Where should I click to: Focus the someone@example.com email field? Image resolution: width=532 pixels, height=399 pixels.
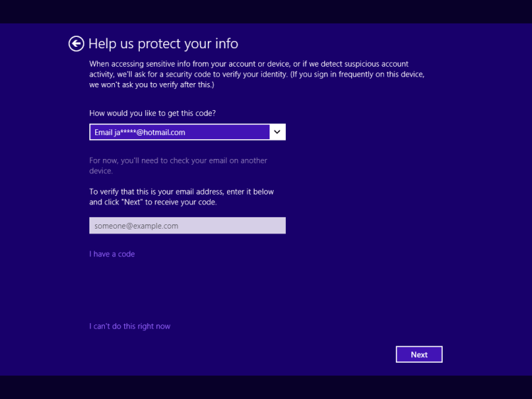pyautogui.click(x=187, y=226)
